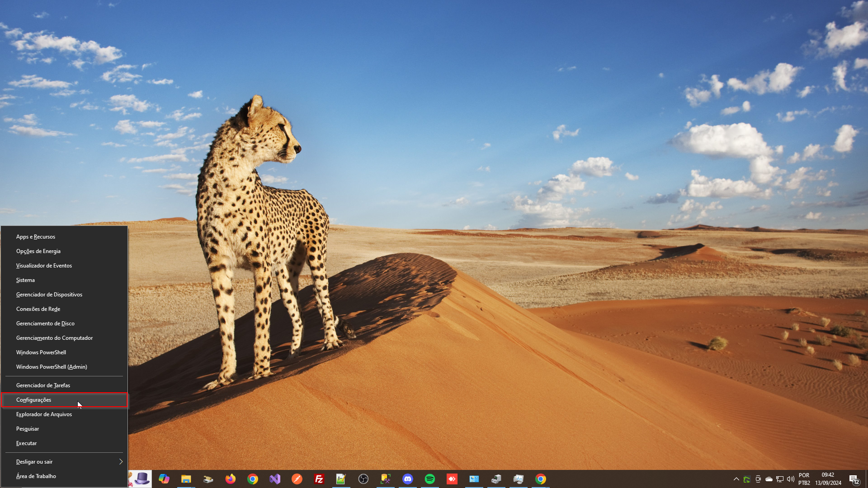This screenshot has height=488, width=868.
Task: Open the performance monitor taskbar icon
Action: [x=518, y=479]
